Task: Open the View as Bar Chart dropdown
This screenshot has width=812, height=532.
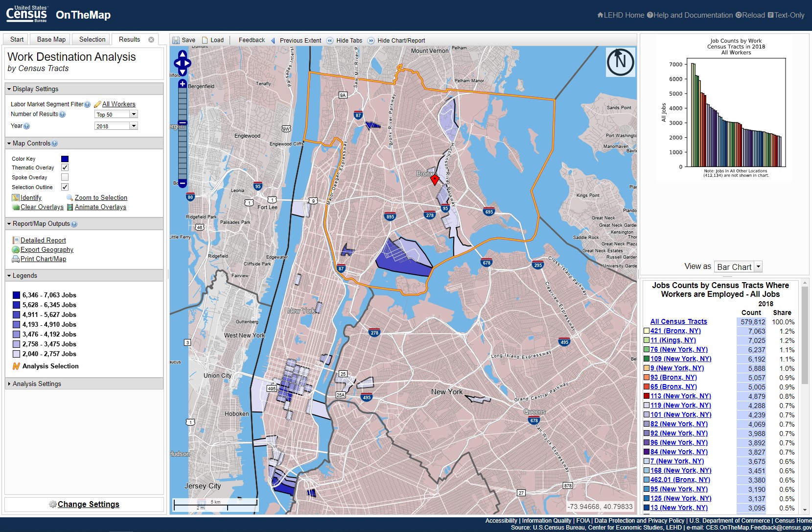Action: (738, 266)
